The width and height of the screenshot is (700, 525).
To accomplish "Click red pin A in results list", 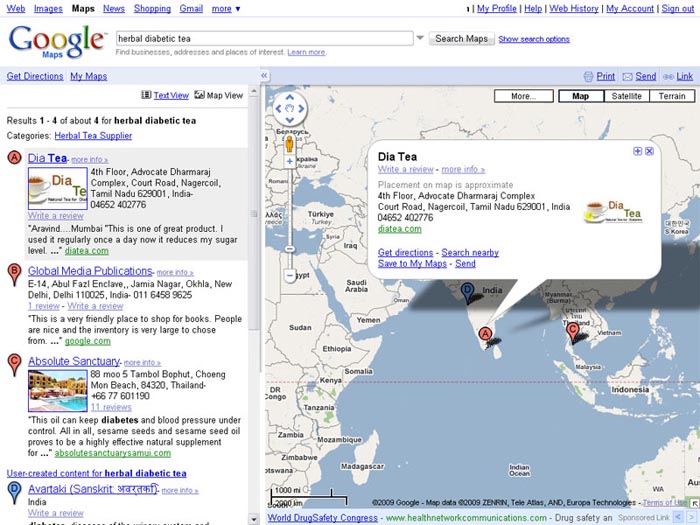I will 14,157.
